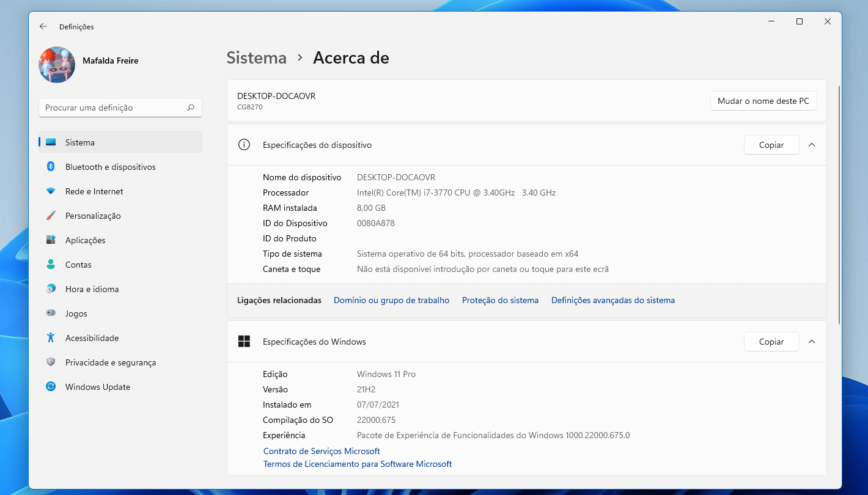Viewport: 868px width, 495px height.
Task: Open Aplicações section
Action: [x=86, y=240]
